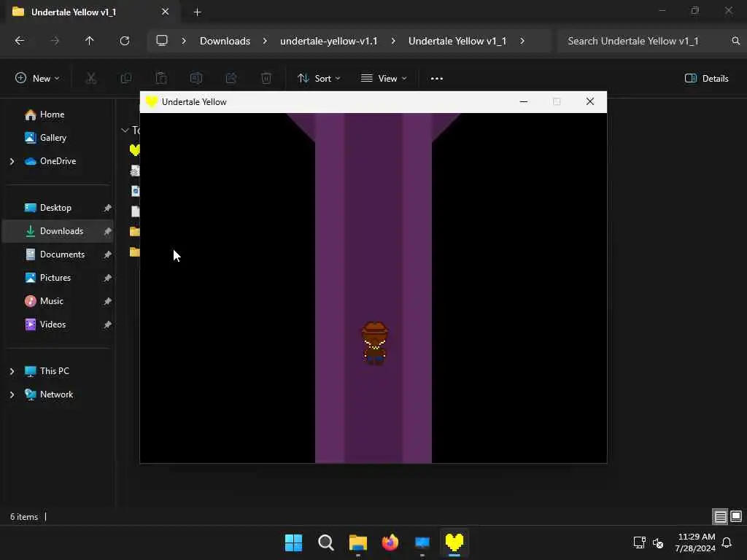The height and width of the screenshot is (560, 747).
Task: Navigate to undertale-yellow-v1.1 breadcrumb
Action: pos(329,41)
